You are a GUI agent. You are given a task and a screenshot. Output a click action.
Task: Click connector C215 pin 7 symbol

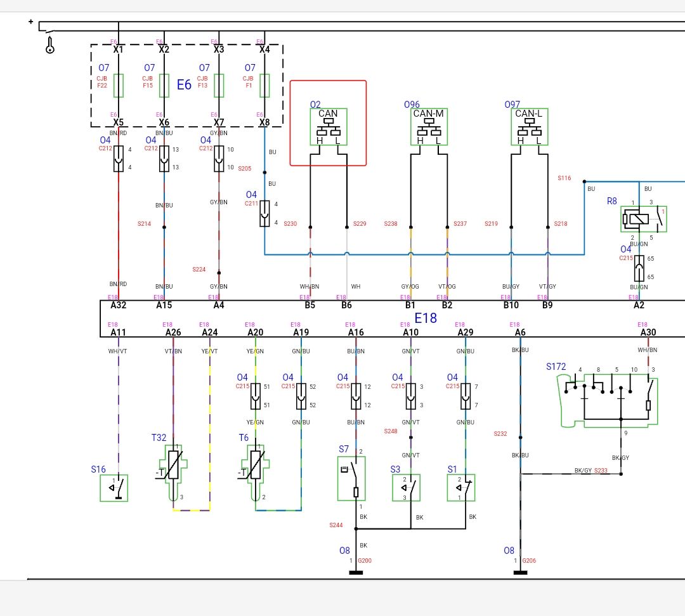(x=466, y=396)
